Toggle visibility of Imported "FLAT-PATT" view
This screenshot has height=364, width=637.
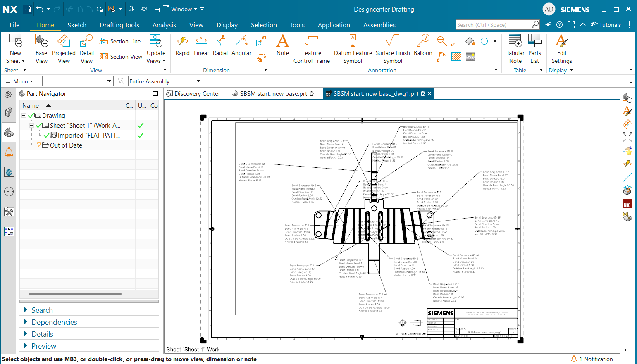click(46, 135)
